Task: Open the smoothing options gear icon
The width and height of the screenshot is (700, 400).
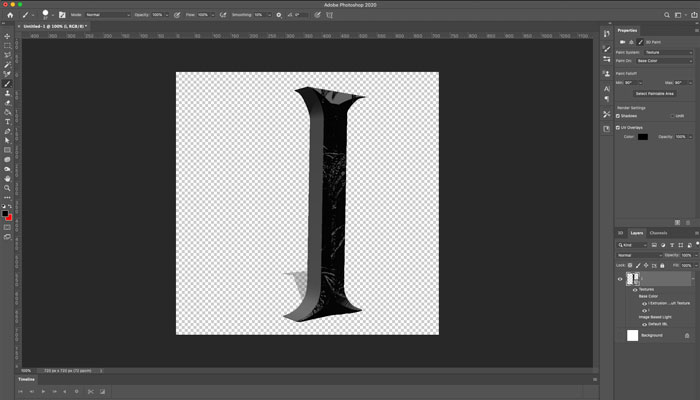Action: (278, 15)
